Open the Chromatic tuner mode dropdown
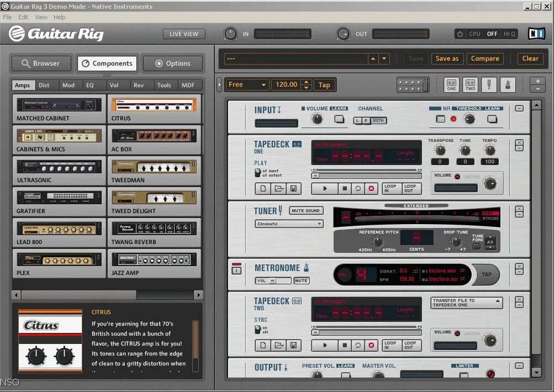The height and width of the screenshot is (392, 554). (x=289, y=224)
